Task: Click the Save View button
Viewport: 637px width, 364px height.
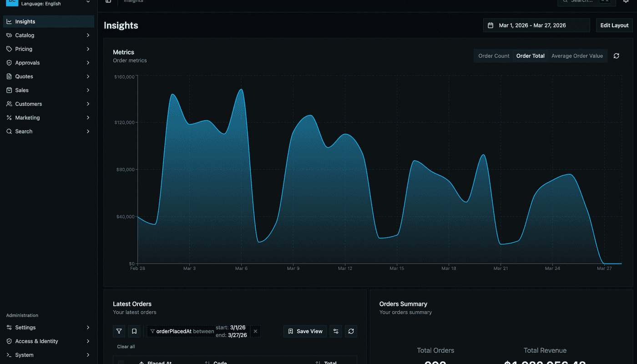Action: (x=305, y=331)
